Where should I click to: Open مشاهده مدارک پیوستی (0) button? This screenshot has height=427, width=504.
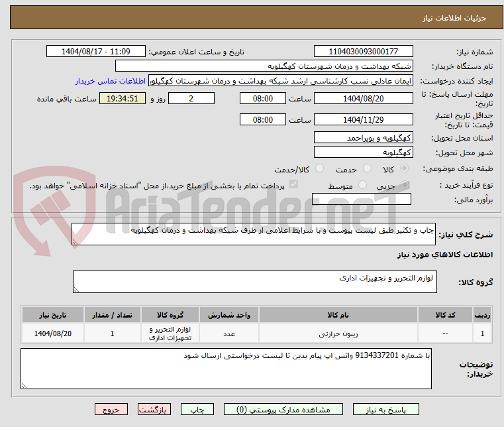coord(283,410)
